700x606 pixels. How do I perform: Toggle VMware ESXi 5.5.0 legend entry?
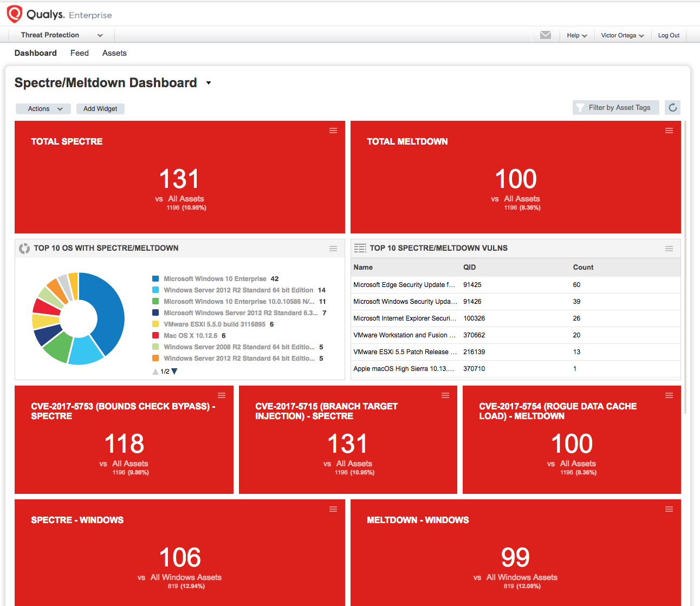214,324
